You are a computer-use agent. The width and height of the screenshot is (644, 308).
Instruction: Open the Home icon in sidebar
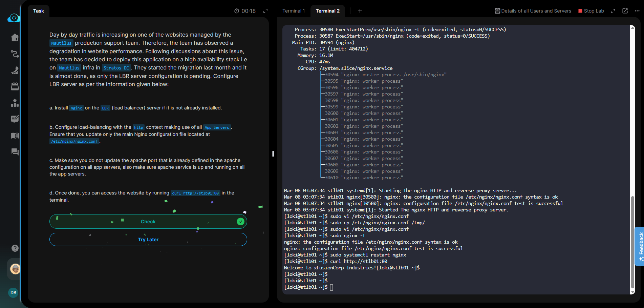point(15,37)
